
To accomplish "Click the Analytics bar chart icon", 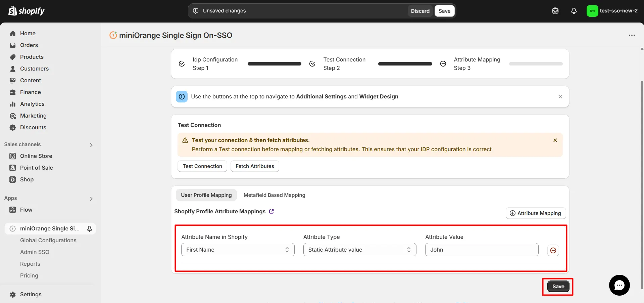I will point(13,104).
